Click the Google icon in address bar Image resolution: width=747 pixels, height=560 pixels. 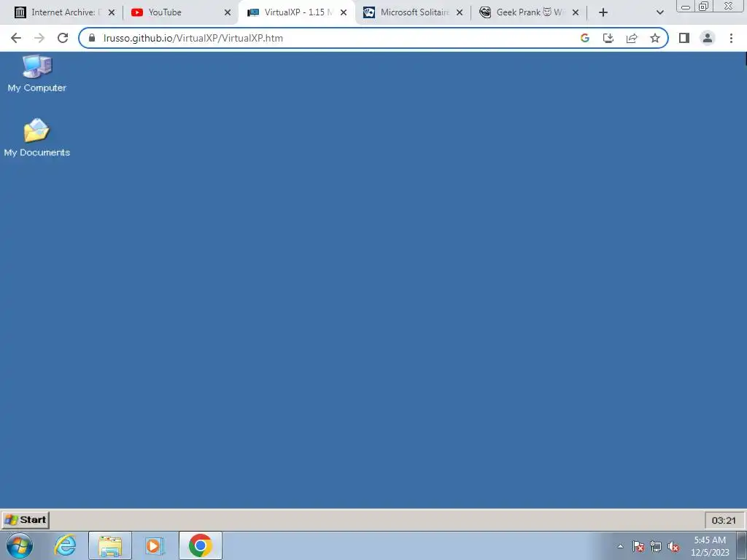(x=585, y=38)
